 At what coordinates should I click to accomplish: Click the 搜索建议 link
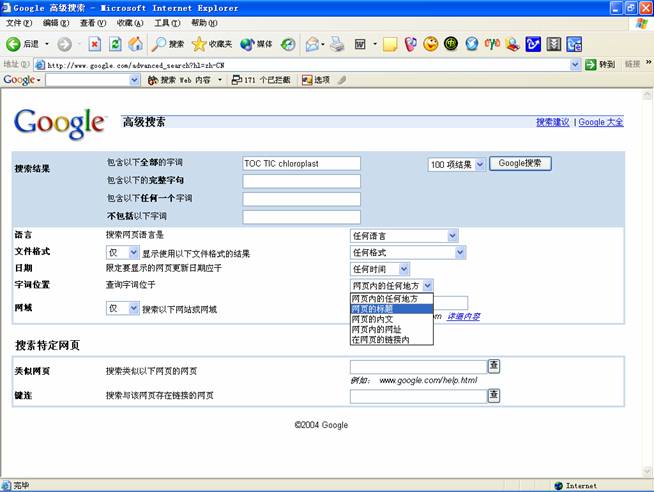tap(553, 122)
